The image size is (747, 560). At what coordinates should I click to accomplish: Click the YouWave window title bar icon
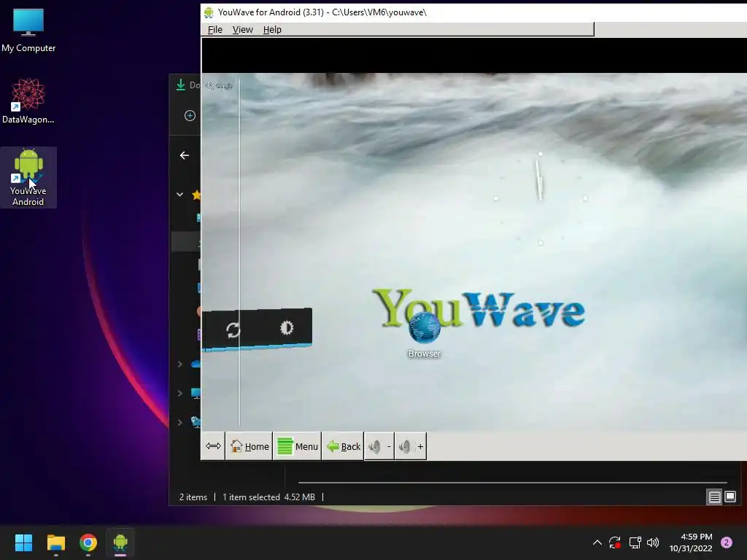[209, 12]
